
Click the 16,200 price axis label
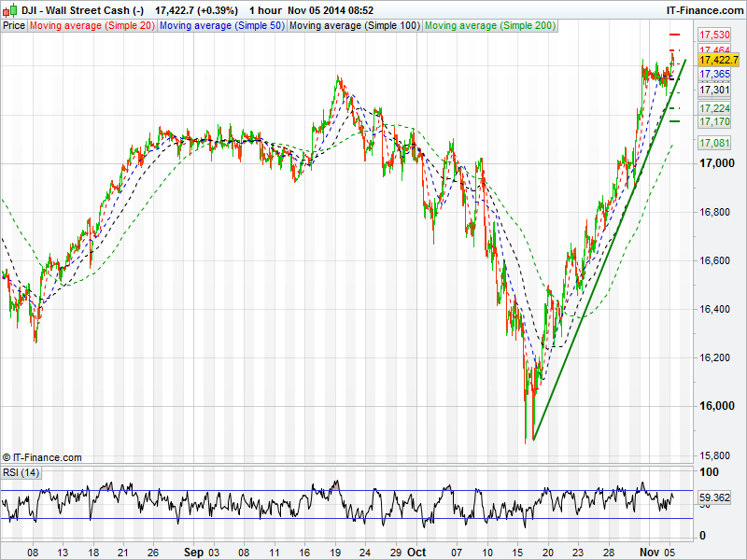click(714, 357)
